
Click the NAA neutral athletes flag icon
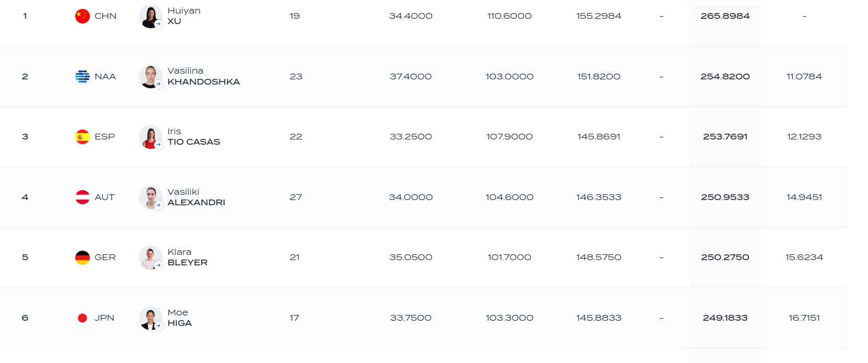click(x=83, y=76)
